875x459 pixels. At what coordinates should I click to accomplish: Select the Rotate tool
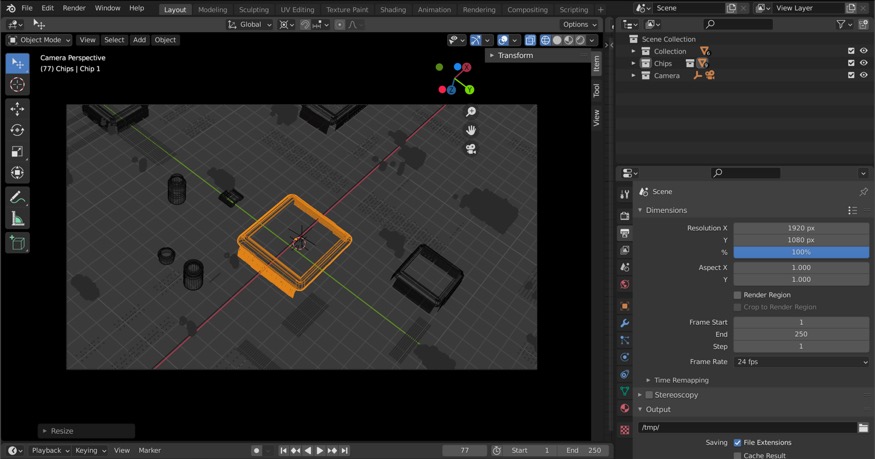(17, 130)
